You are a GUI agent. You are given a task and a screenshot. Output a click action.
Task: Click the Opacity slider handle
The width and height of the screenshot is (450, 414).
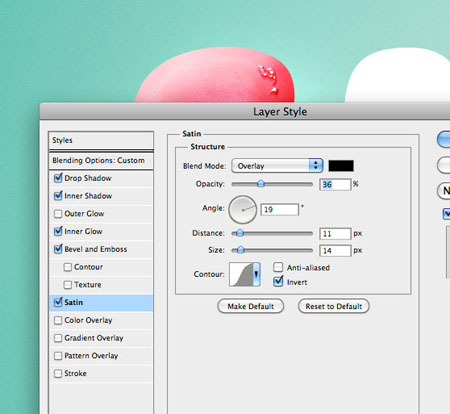pyautogui.click(x=261, y=184)
